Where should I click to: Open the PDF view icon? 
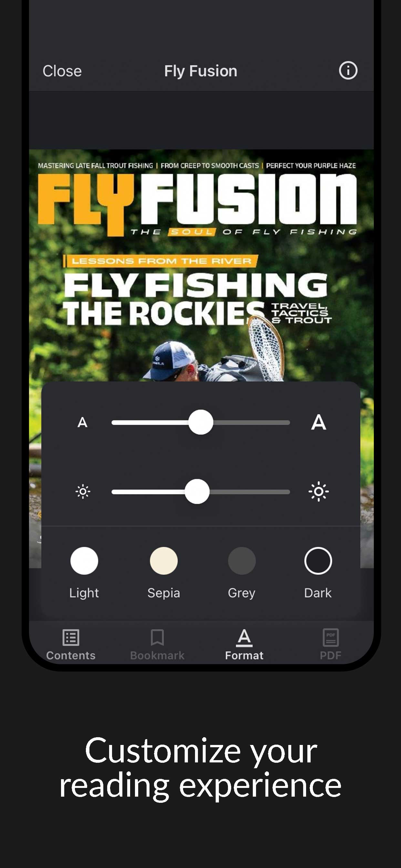click(331, 637)
